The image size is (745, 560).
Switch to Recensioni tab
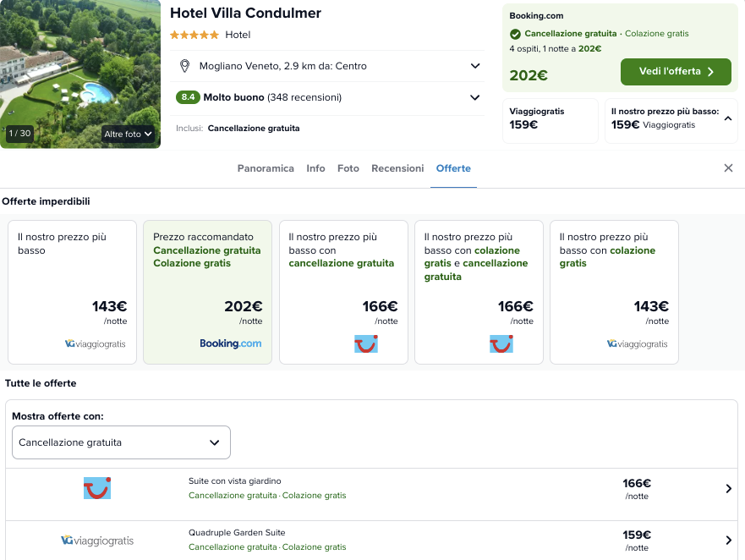pyautogui.click(x=397, y=168)
